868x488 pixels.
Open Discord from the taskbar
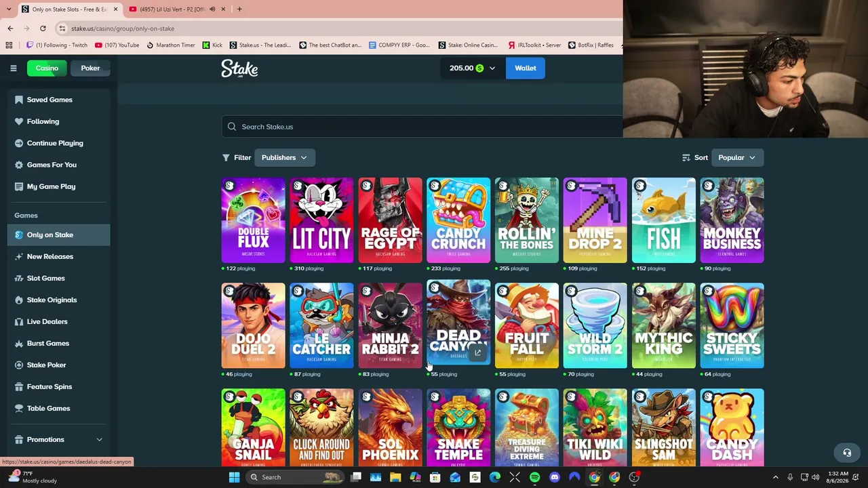click(x=555, y=477)
